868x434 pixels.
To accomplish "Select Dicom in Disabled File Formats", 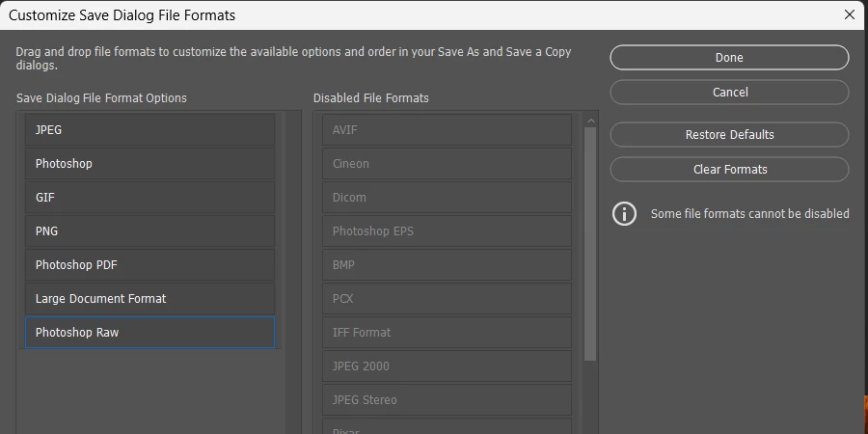I will (x=447, y=197).
